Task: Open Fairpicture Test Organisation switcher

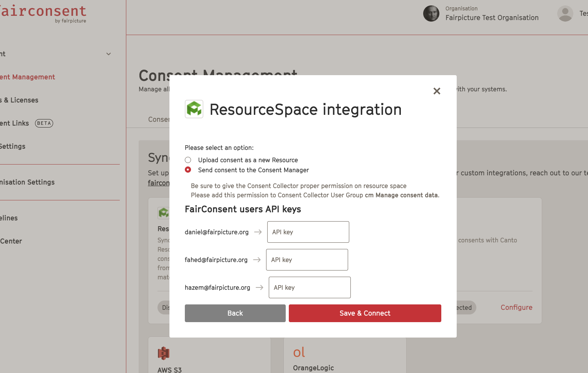Action: pos(492,18)
